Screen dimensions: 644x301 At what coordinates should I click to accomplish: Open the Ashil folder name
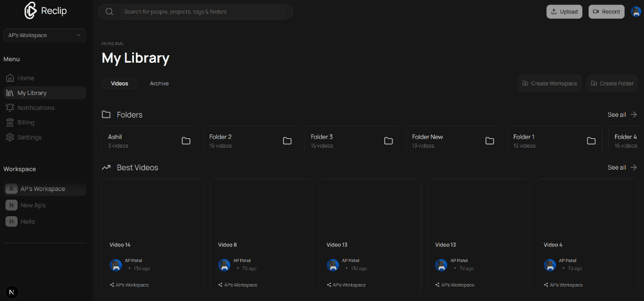(115, 137)
